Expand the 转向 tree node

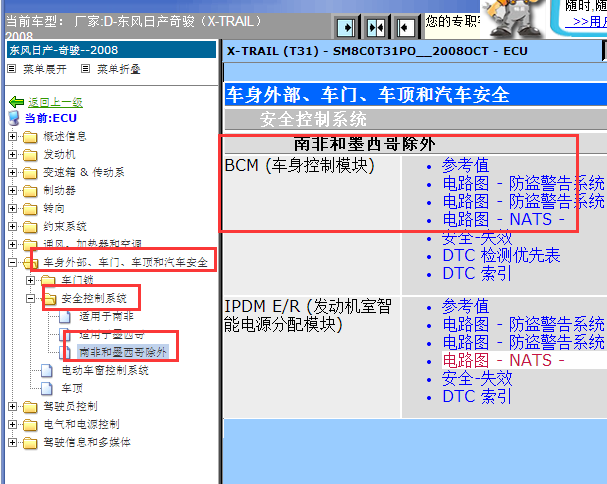(12, 208)
